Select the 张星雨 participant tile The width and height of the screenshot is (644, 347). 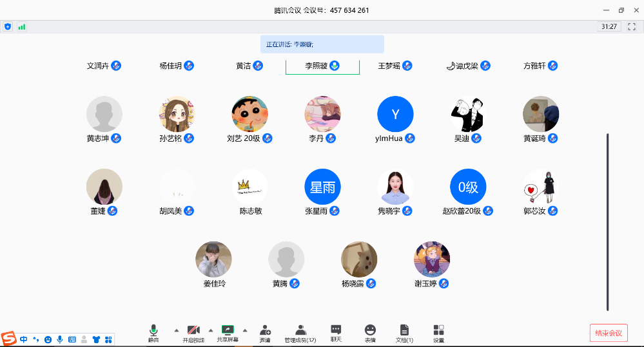tap(322, 187)
